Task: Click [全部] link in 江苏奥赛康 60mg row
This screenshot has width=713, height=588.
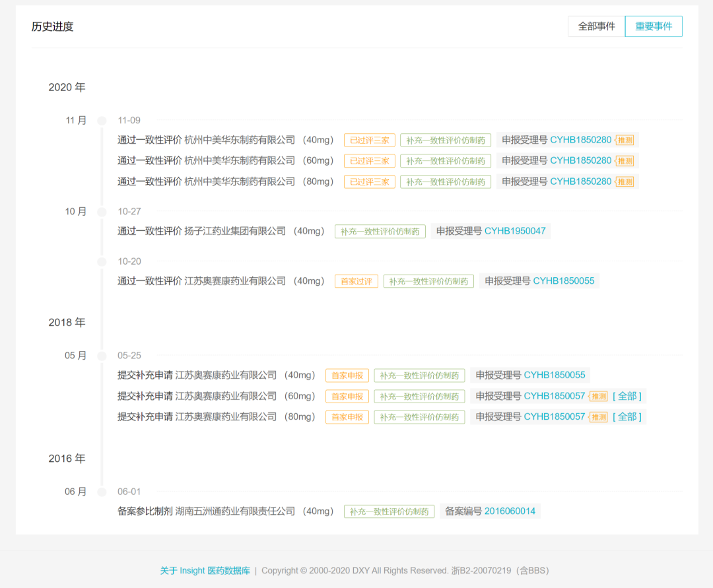Action: (x=627, y=396)
